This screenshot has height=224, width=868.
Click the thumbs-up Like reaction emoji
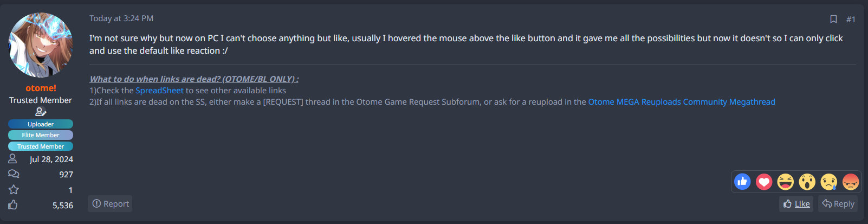coord(742,182)
